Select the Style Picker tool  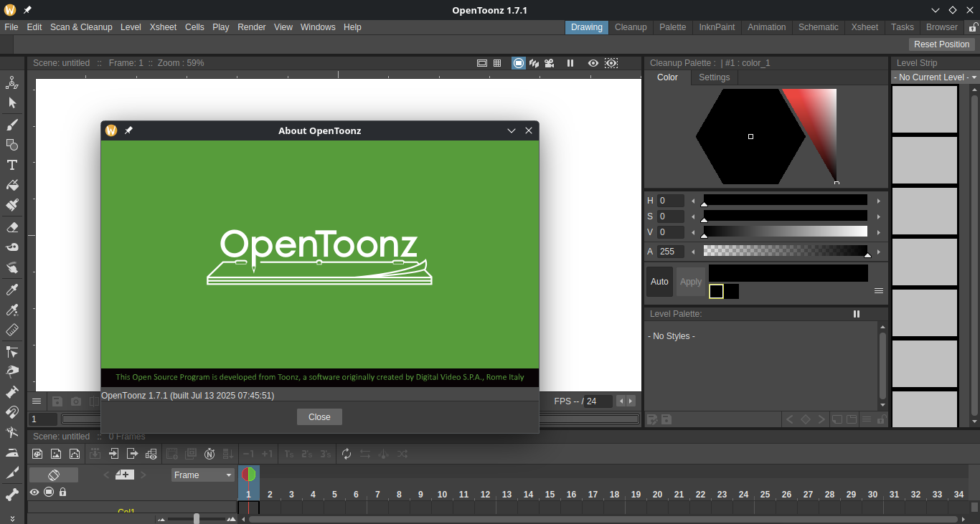12,290
